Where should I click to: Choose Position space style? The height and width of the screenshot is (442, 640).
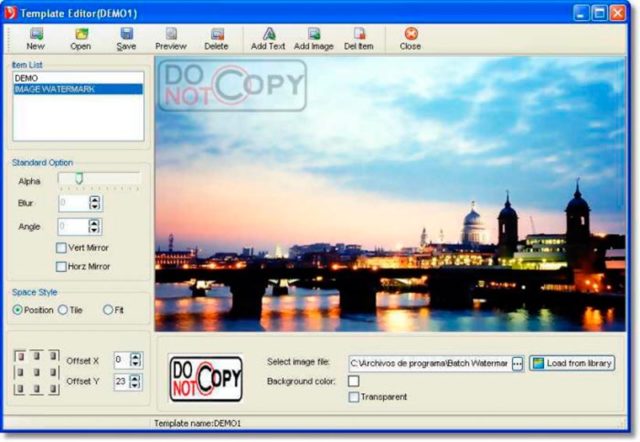(17, 310)
